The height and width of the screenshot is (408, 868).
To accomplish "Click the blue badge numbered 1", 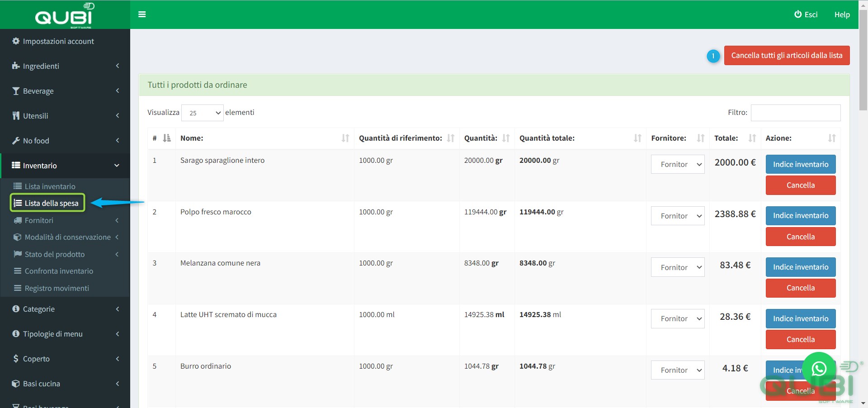I will [x=713, y=56].
